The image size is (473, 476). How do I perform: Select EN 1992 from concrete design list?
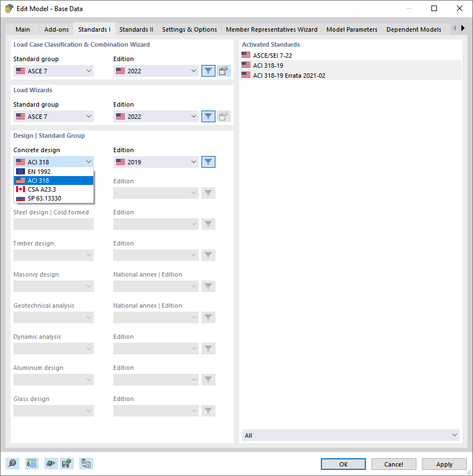53,172
